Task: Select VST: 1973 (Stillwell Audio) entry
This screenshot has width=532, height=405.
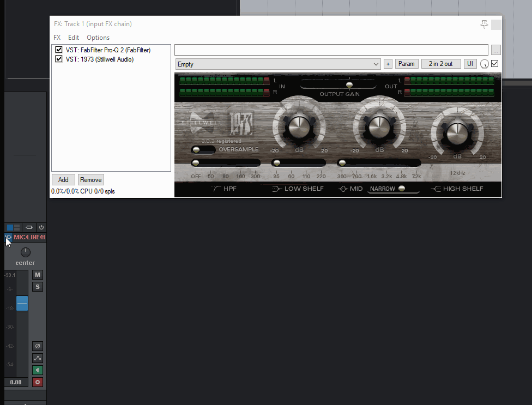Action: click(100, 59)
